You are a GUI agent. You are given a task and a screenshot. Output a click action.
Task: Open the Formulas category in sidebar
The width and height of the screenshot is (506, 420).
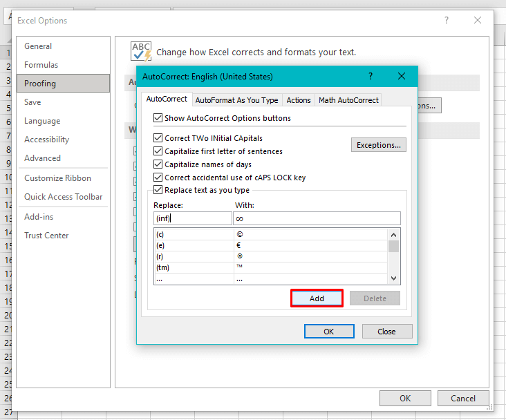41,65
